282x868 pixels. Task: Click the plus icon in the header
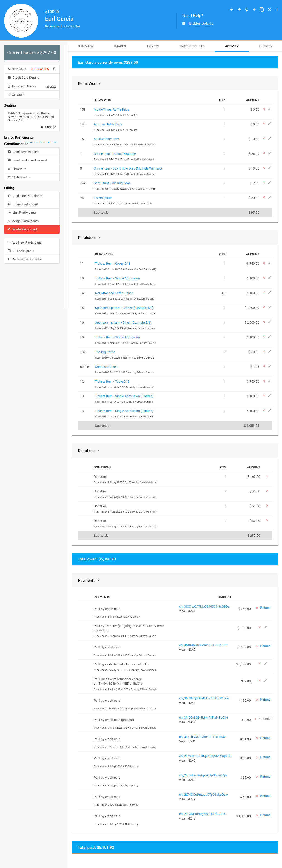coord(254,10)
